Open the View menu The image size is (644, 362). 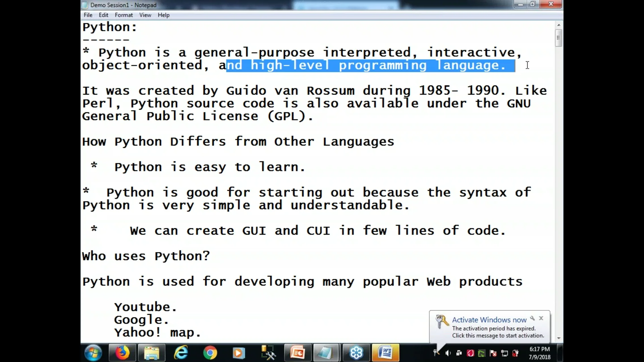(x=145, y=15)
